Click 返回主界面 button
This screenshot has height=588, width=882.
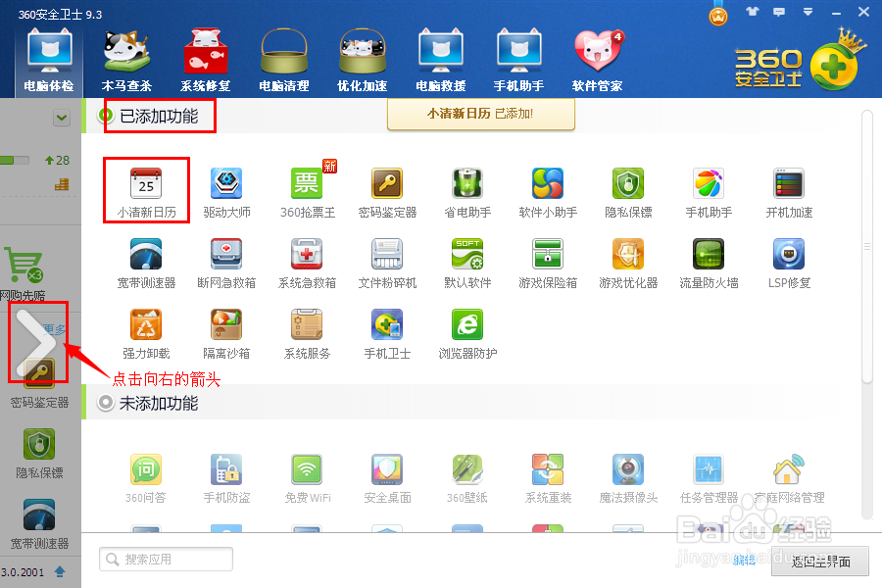[x=820, y=561]
